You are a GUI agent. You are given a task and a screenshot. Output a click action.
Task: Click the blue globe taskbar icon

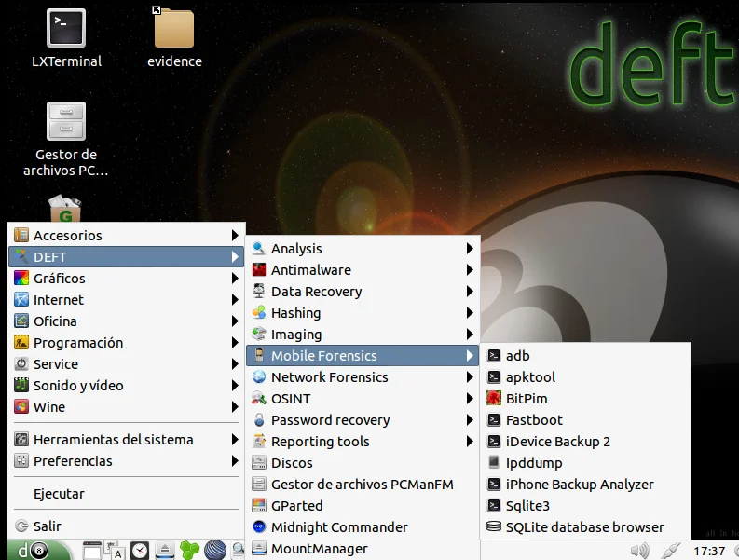coord(215,550)
